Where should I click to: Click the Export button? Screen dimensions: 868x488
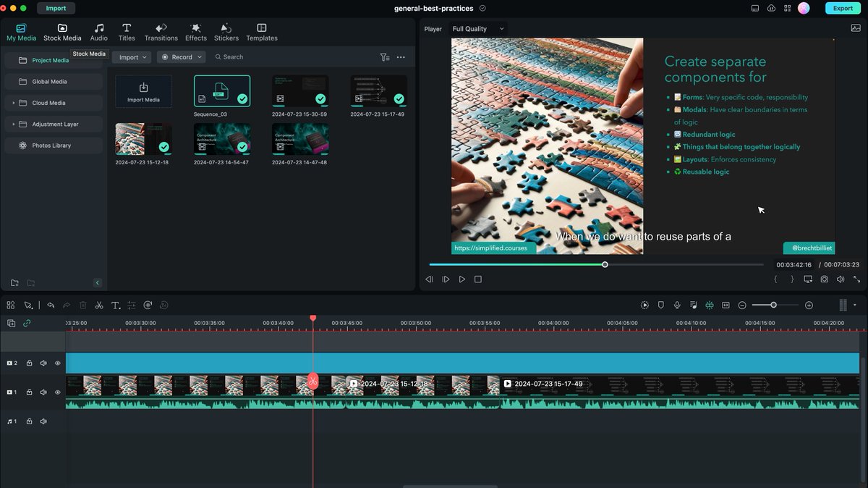click(x=843, y=8)
